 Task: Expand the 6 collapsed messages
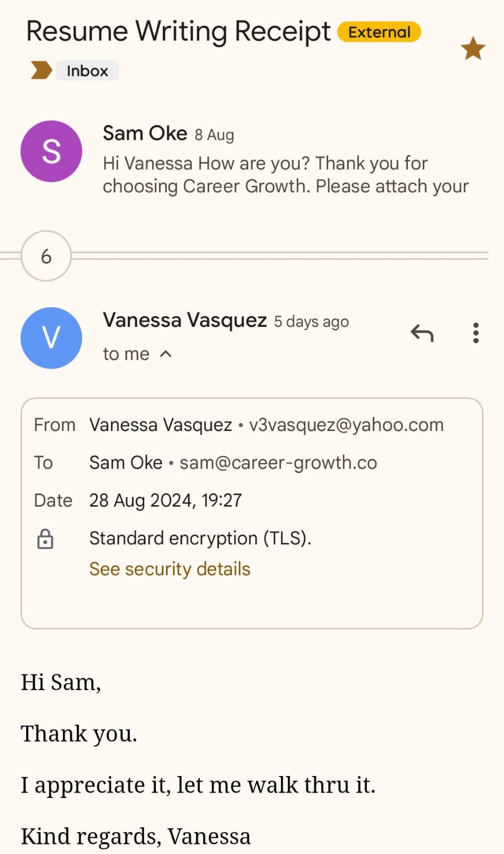[x=46, y=256]
